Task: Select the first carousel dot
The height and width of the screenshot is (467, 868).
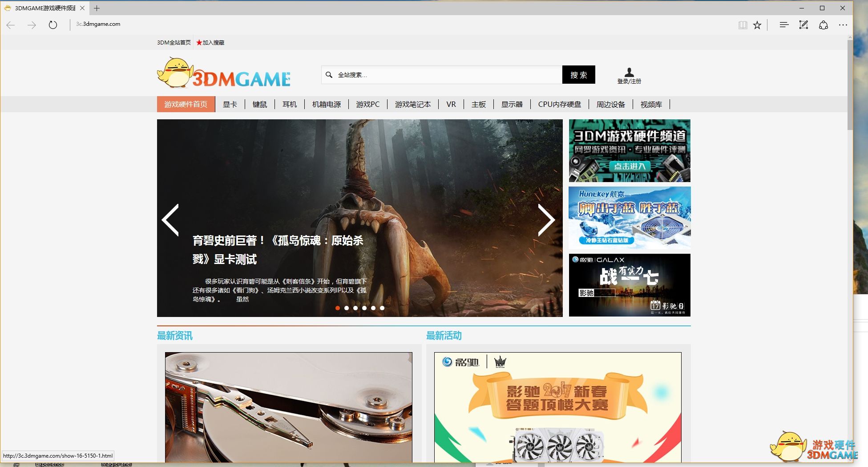Action: [x=338, y=308]
